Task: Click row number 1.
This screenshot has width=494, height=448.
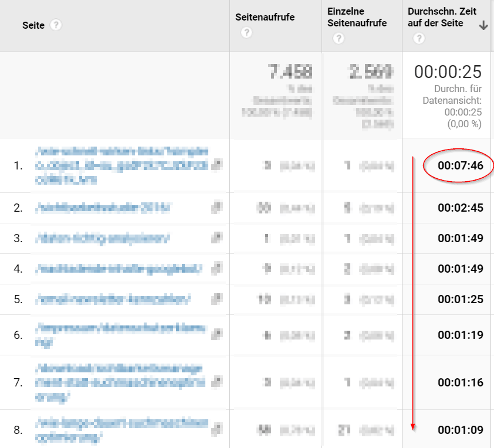Action: [x=18, y=165]
